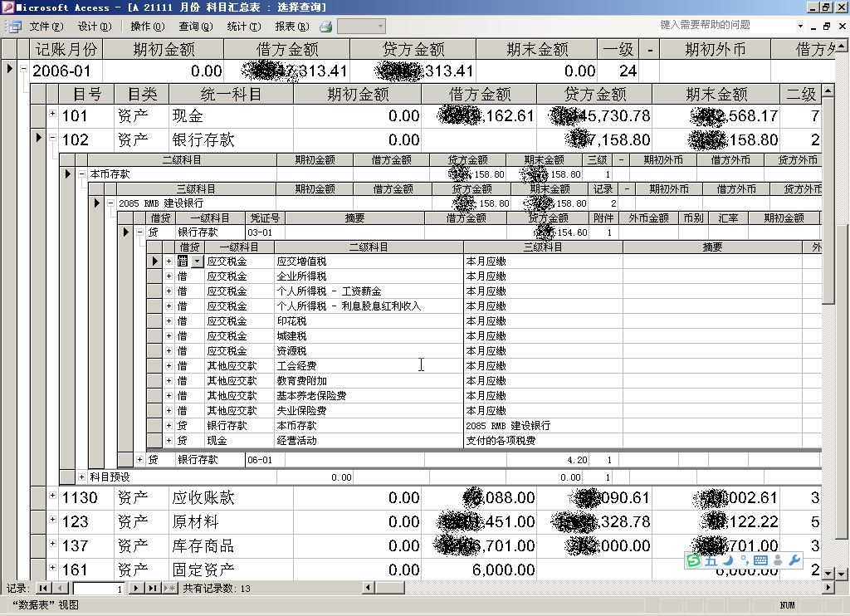Expand the 科目预设 subdatasheet row

coord(81,477)
